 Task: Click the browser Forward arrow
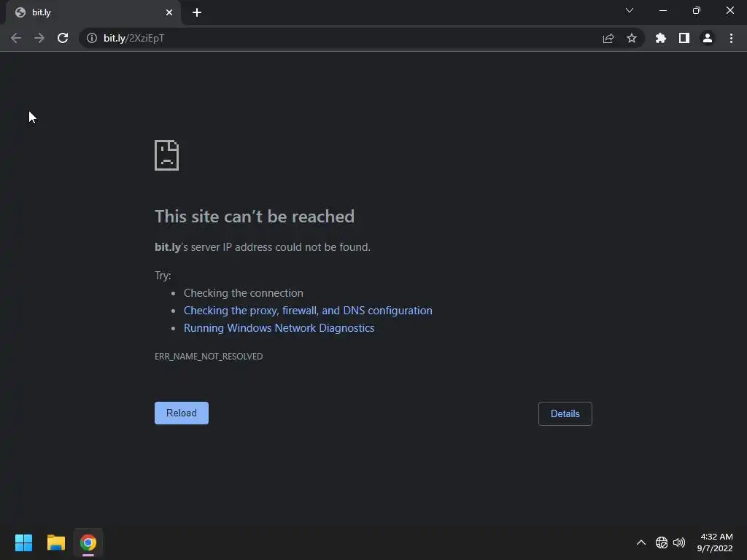coord(39,38)
